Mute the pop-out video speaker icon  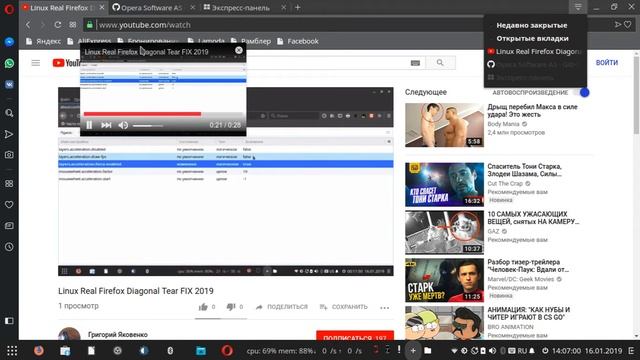tap(123, 125)
